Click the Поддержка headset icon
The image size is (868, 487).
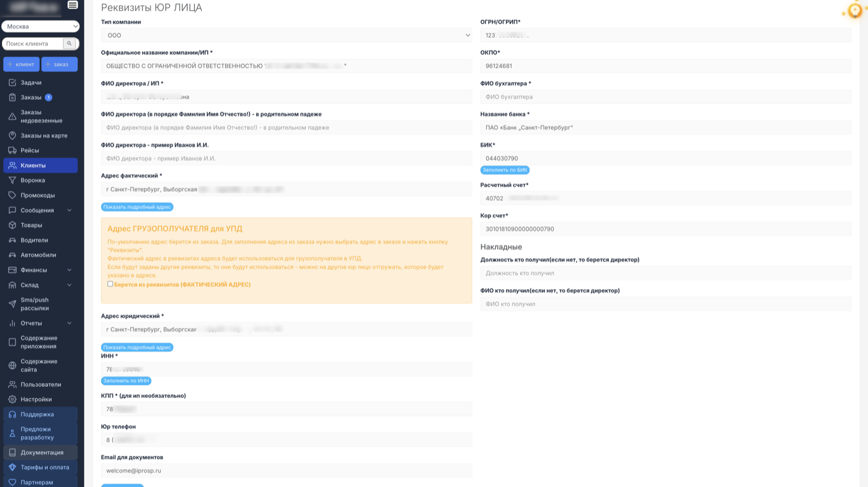[x=12, y=414]
